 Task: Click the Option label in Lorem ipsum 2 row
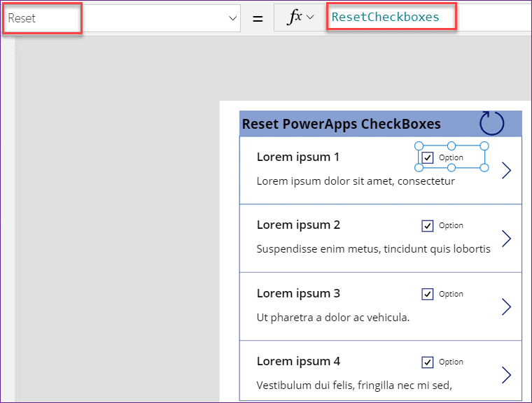pyautogui.click(x=451, y=225)
